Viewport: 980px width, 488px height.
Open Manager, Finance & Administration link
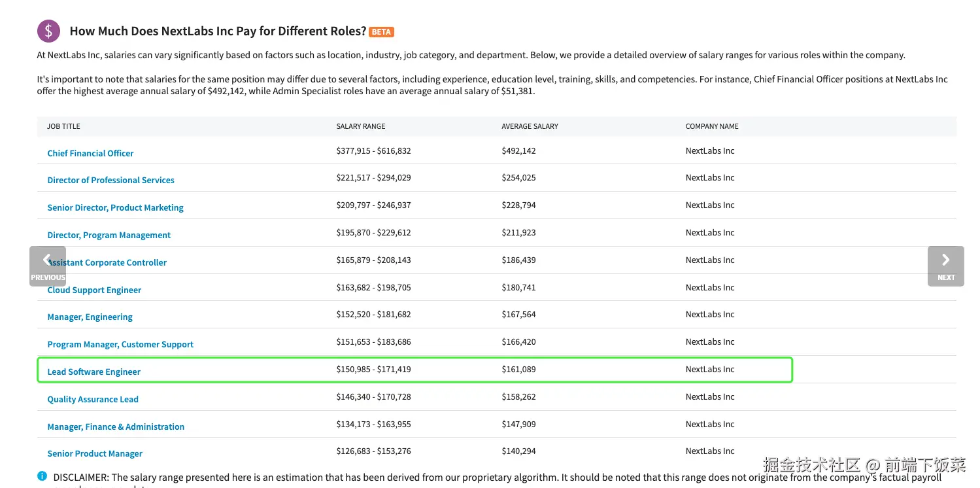tap(116, 427)
